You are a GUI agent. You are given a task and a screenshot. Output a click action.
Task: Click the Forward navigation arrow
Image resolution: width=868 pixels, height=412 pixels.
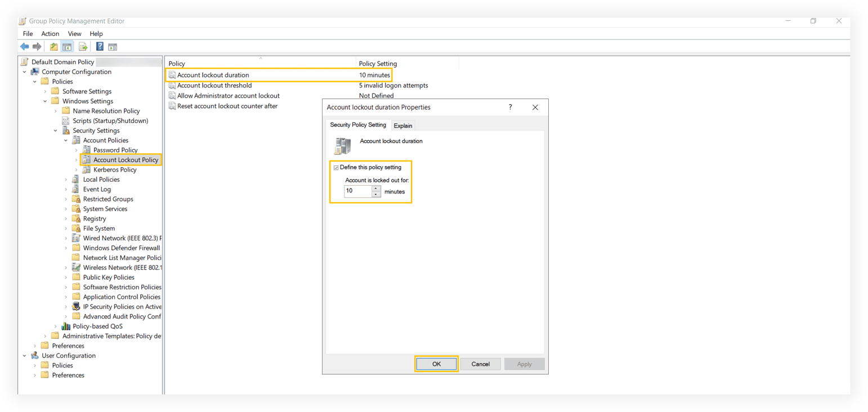(37, 46)
